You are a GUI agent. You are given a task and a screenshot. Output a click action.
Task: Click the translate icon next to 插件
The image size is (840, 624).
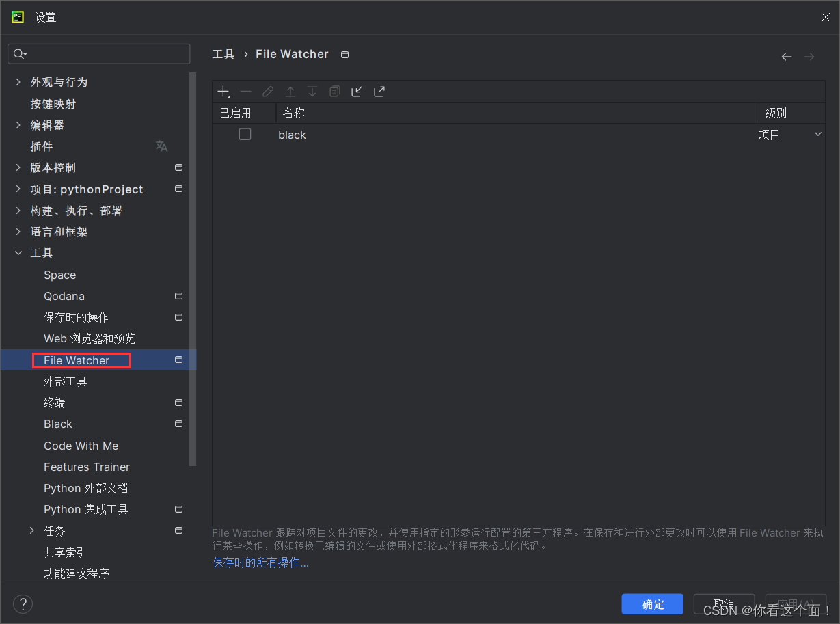[x=161, y=146]
